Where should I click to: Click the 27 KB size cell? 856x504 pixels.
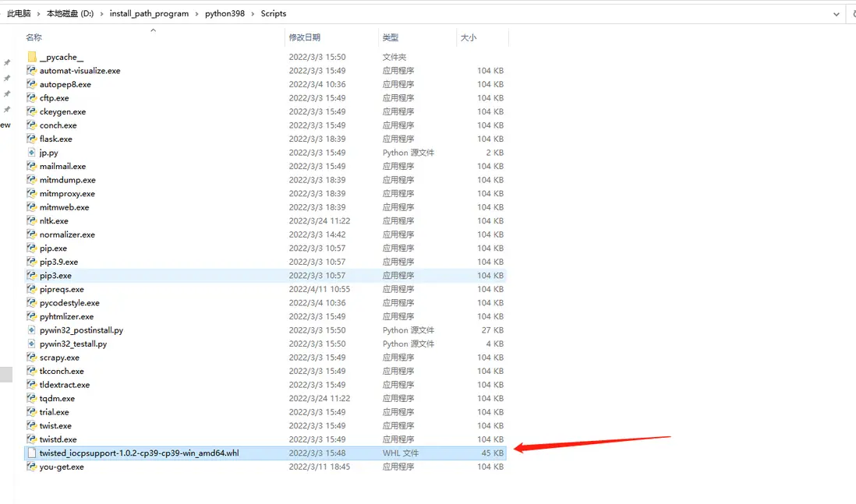pyautogui.click(x=493, y=330)
